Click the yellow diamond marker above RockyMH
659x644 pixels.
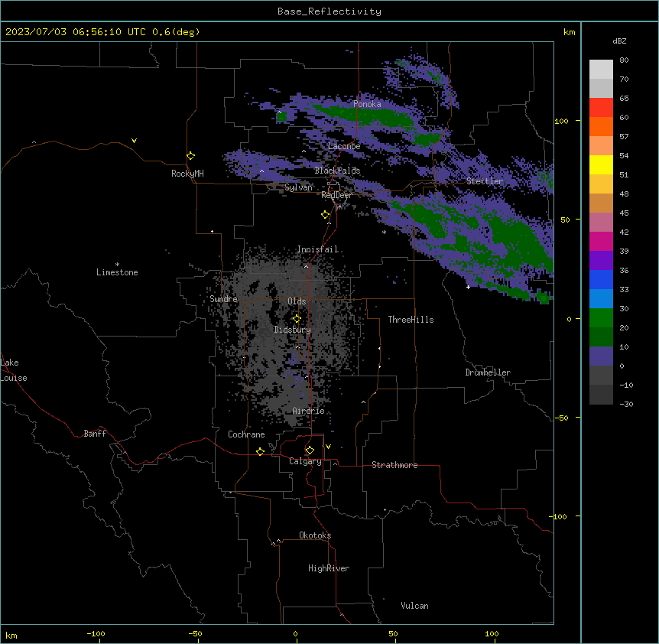[x=190, y=156]
